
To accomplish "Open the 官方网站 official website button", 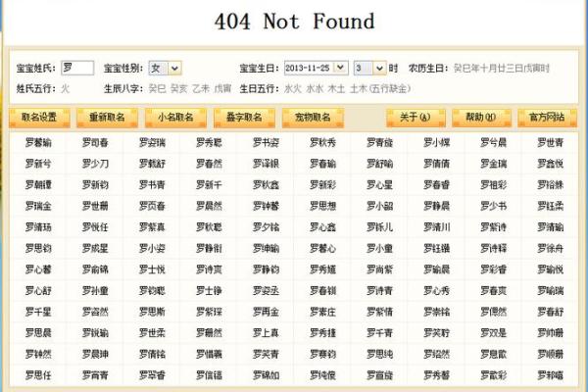I will 547,118.
